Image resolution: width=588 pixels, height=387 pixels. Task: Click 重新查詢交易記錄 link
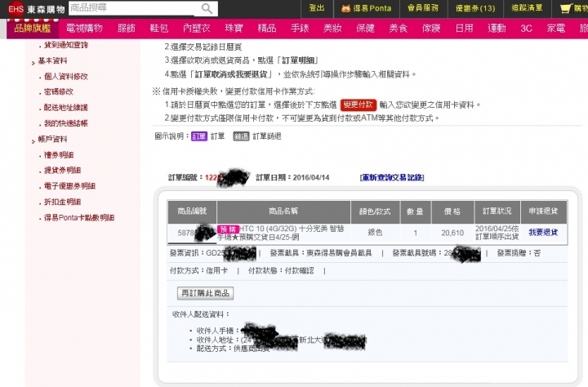click(392, 177)
